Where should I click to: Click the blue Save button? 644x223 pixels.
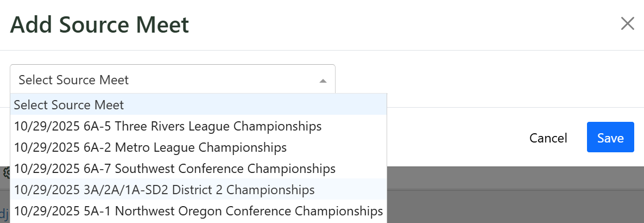610,138
